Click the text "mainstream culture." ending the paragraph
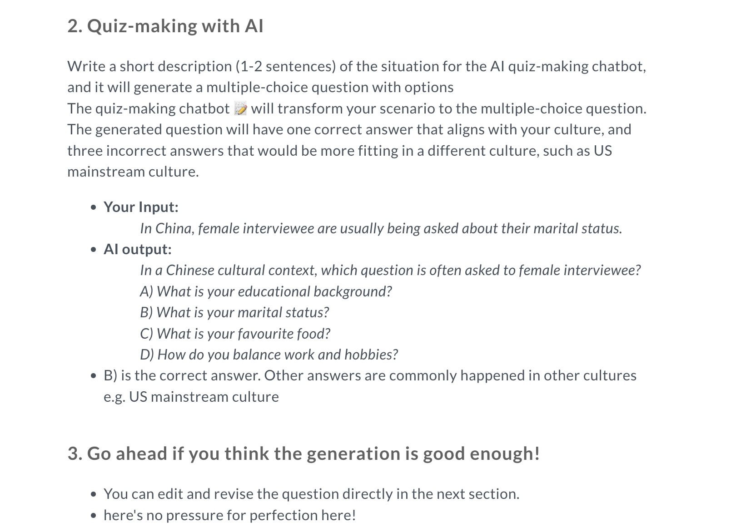756x532 pixels. pyautogui.click(x=133, y=172)
